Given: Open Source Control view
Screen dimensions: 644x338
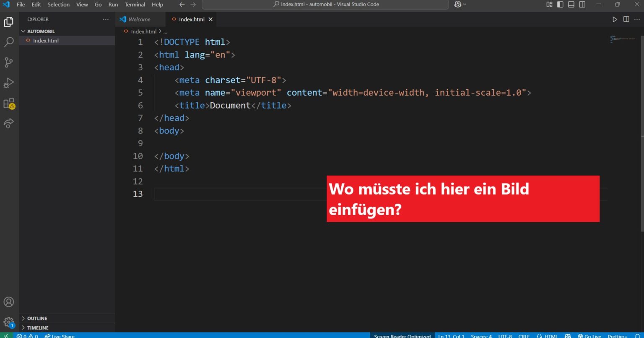Looking at the screenshot, I should pyautogui.click(x=8, y=62).
